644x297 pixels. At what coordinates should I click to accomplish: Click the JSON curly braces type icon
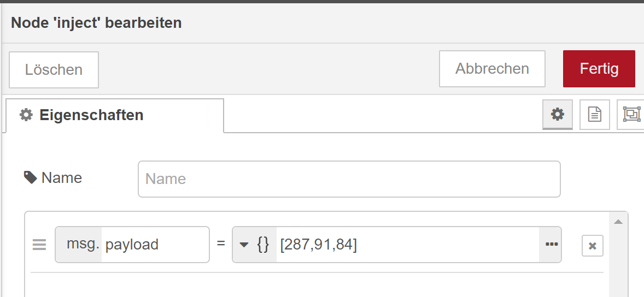click(263, 245)
